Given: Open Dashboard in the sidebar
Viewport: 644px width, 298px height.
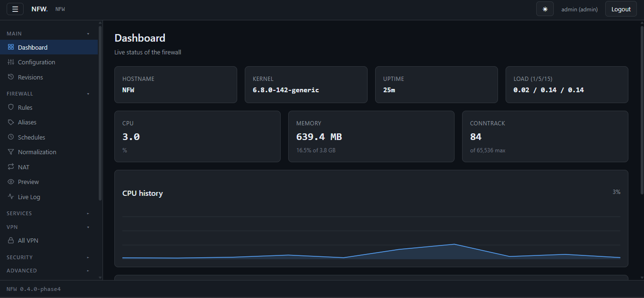Looking at the screenshot, I should 49,47.
